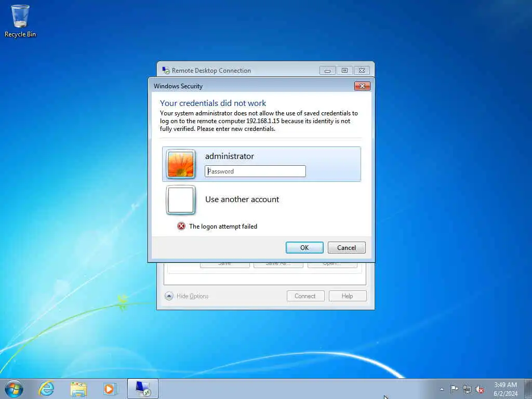Click 'Your credentials did not work' heading
The image size is (532, 399).
213,103
